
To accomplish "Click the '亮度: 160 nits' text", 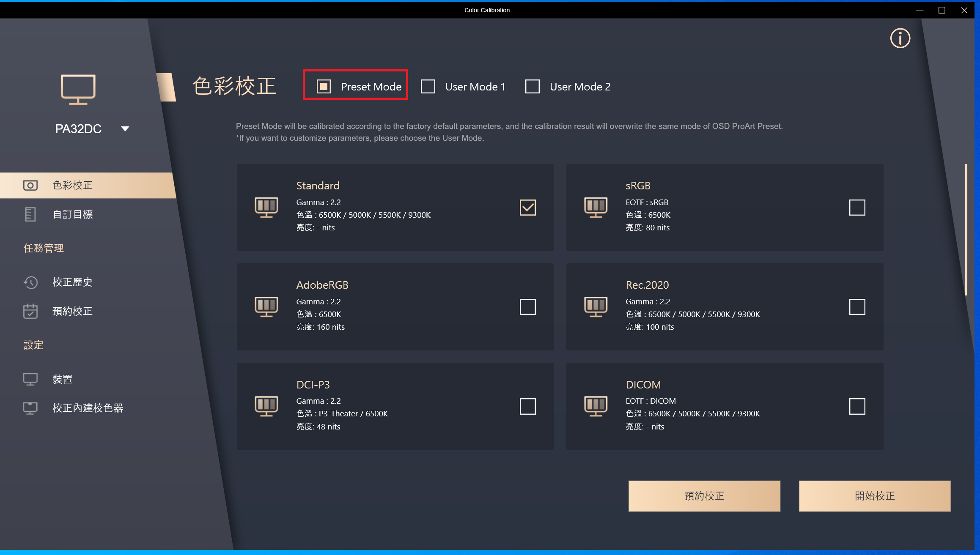I will [x=320, y=327].
